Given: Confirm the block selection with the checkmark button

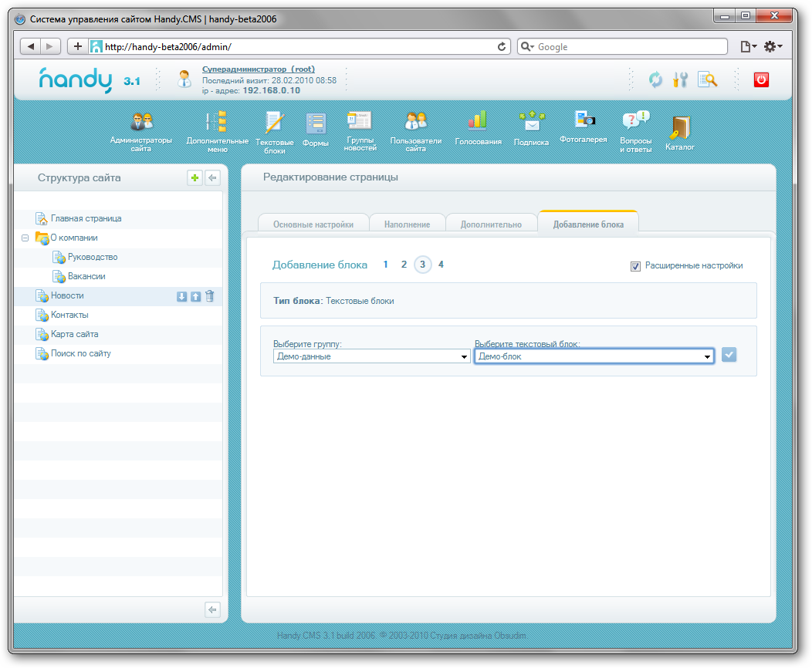Looking at the screenshot, I should pyautogui.click(x=729, y=355).
